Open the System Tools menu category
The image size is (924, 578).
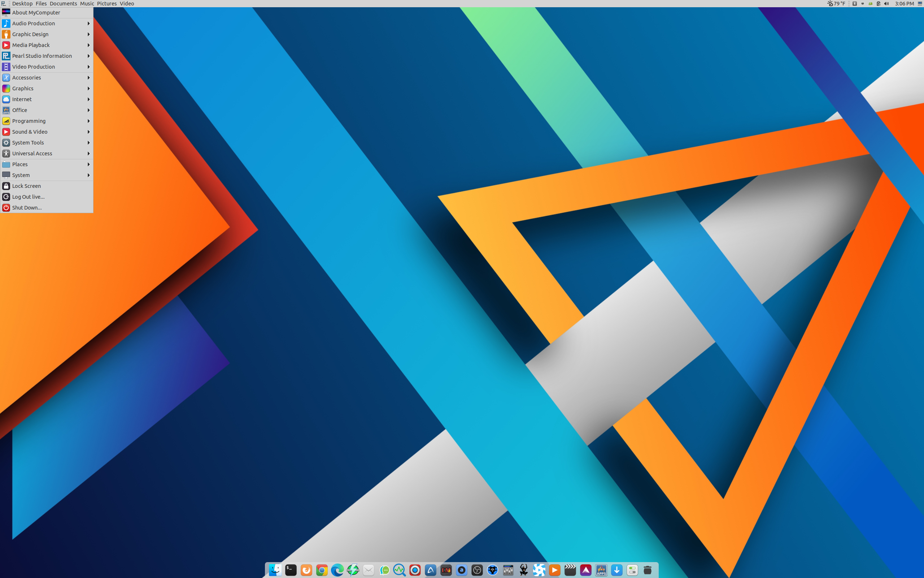(x=47, y=143)
